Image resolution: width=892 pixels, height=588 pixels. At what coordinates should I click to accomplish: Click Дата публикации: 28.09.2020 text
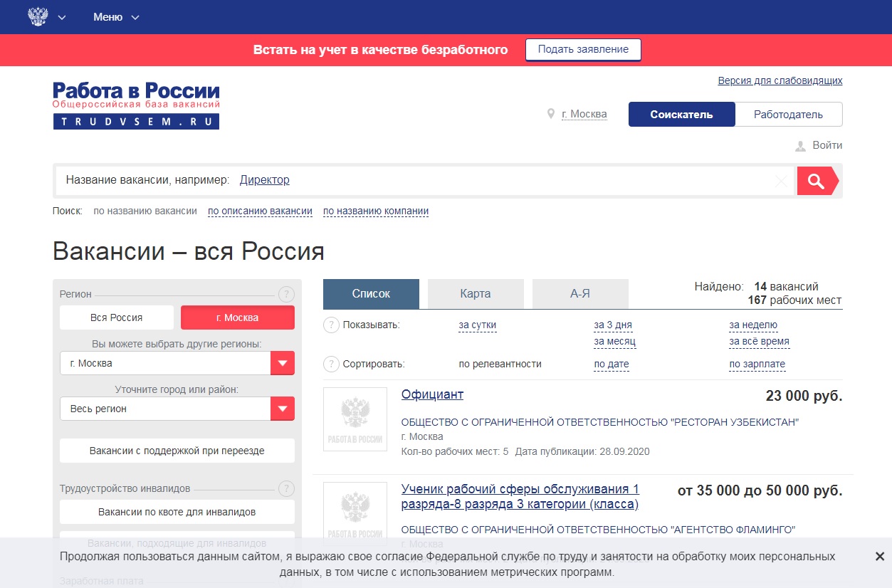click(x=582, y=451)
